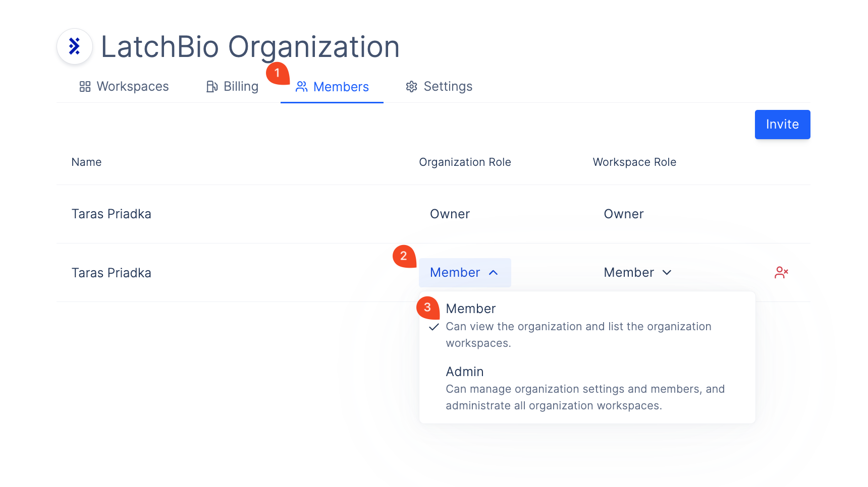Viewport: 868px width, 487px height.
Task: Switch to the Billing tab
Action: click(x=232, y=87)
